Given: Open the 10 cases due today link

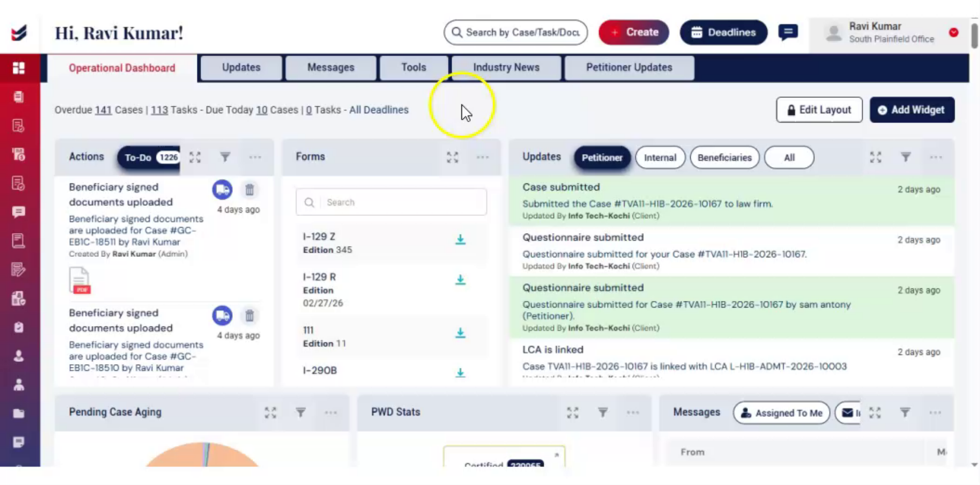Looking at the screenshot, I should point(262,110).
